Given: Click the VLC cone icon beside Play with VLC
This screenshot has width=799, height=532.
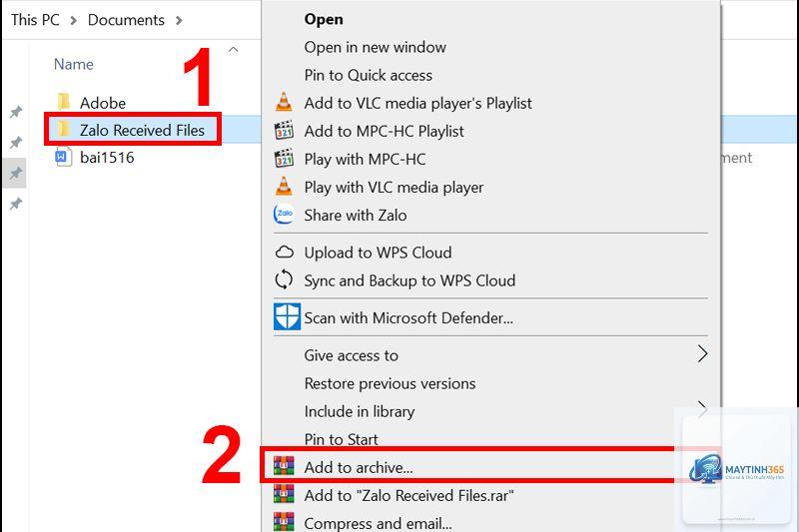Looking at the screenshot, I should (x=284, y=187).
